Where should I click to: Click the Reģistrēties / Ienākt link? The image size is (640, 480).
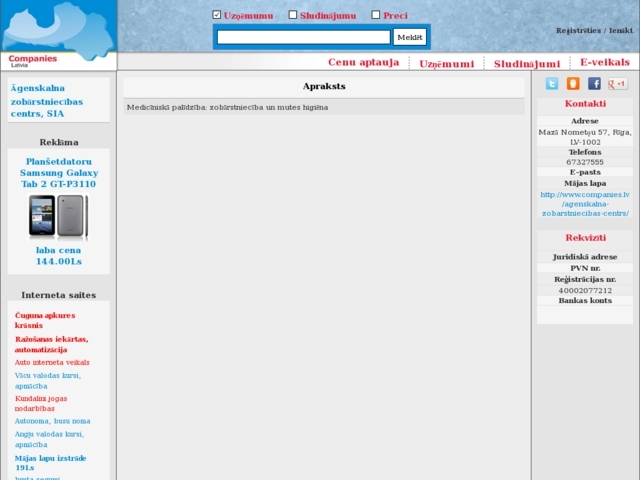[594, 31]
